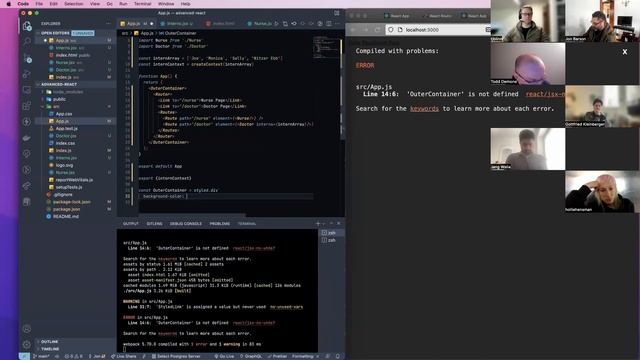Click the Go Live status bar item
Screen dimensions: 640x360
point(224,356)
